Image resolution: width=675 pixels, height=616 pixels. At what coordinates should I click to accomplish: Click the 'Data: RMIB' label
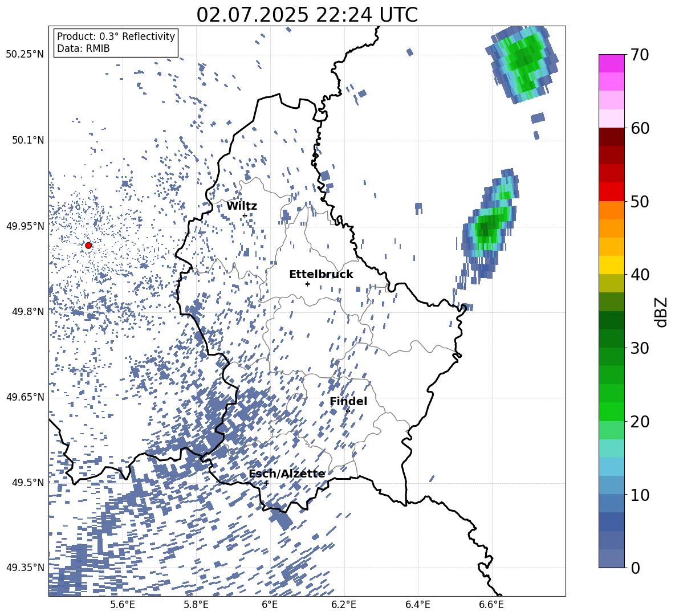[83, 48]
